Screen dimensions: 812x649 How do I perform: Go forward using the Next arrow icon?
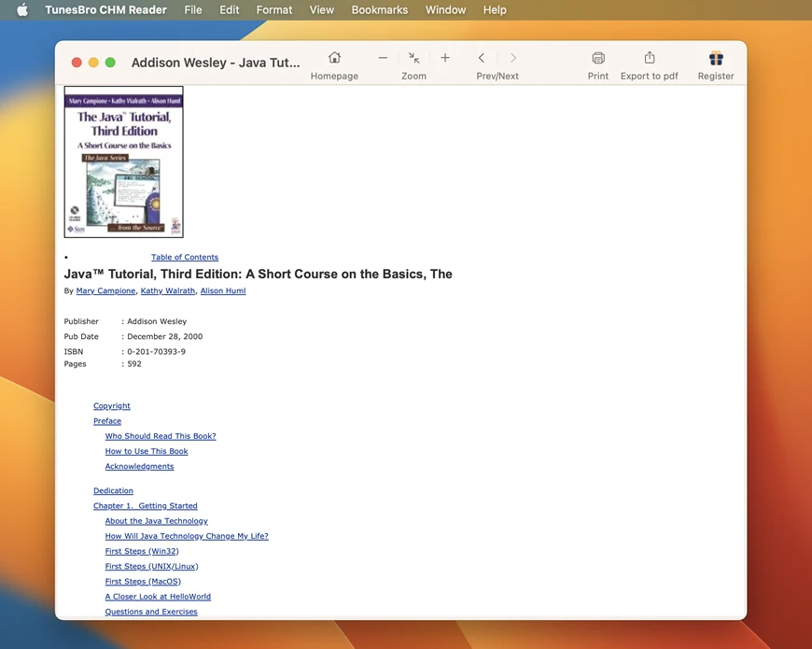coord(512,58)
